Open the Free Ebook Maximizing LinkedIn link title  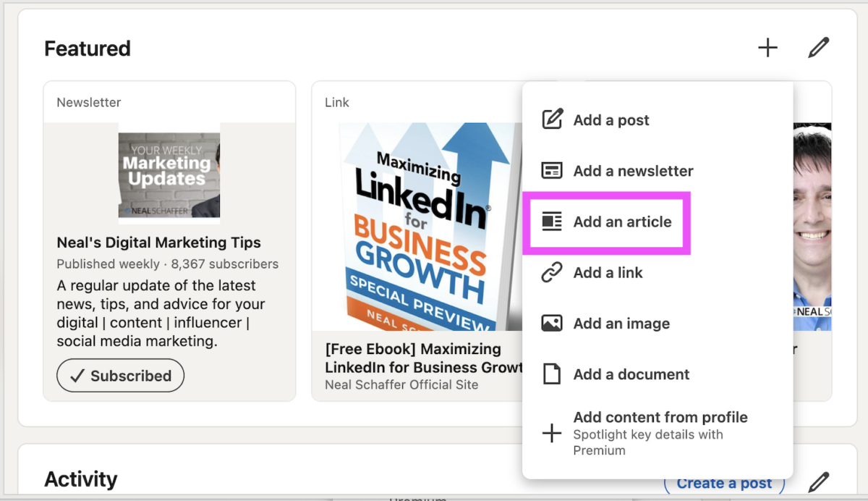(424, 358)
